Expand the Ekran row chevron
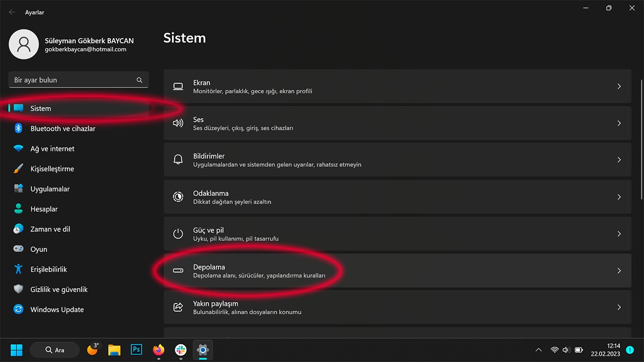644x362 pixels. [619, 86]
